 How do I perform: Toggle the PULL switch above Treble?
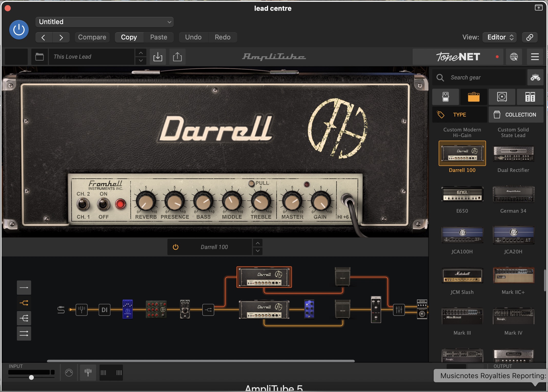tap(251, 183)
